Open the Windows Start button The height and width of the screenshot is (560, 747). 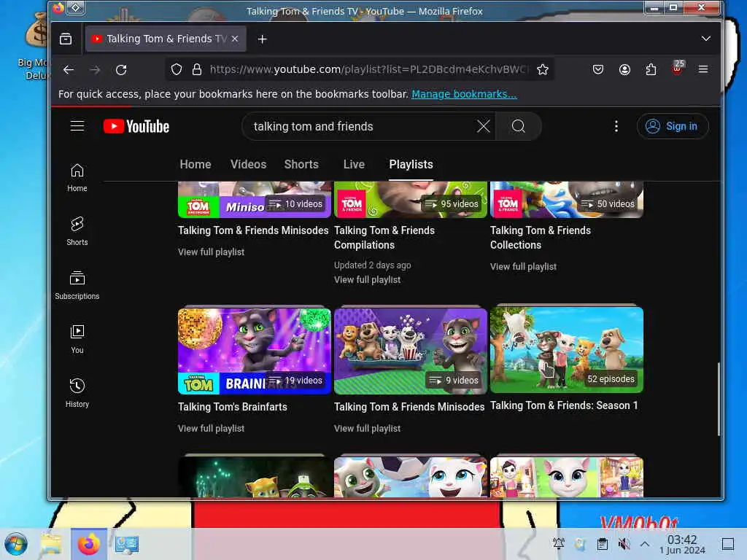point(16,544)
